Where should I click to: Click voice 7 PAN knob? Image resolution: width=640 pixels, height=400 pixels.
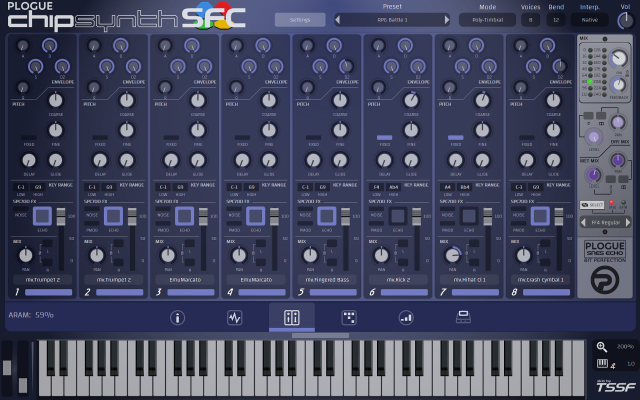tap(452, 255)
